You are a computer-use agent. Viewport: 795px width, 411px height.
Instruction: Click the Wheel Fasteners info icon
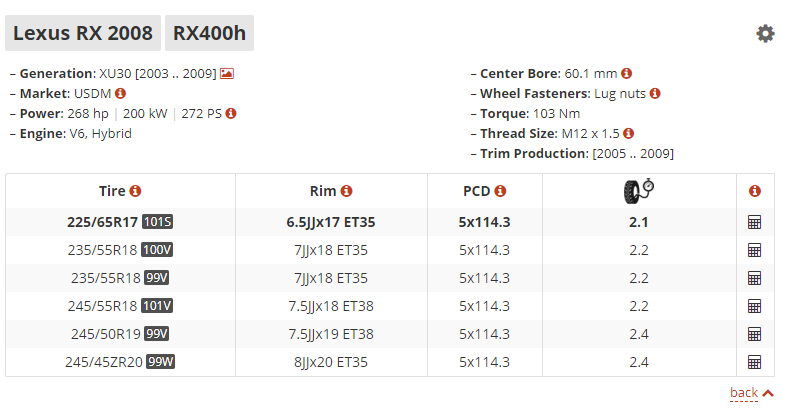coord(655,93)
